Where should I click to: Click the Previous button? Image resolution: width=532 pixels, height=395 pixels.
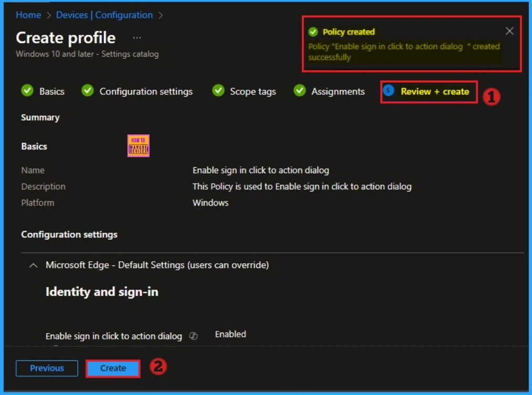click(47, 368)
